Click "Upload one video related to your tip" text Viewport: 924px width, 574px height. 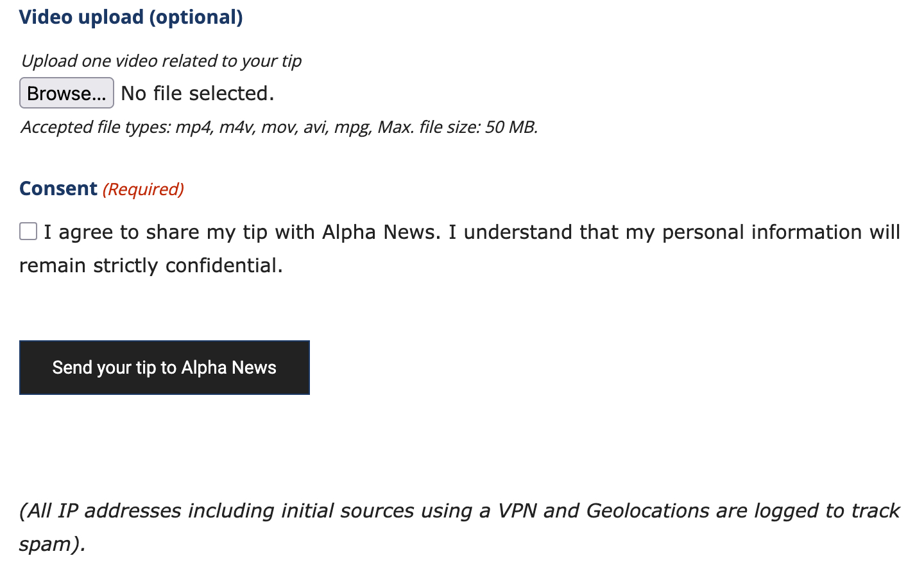pos(161,61)
